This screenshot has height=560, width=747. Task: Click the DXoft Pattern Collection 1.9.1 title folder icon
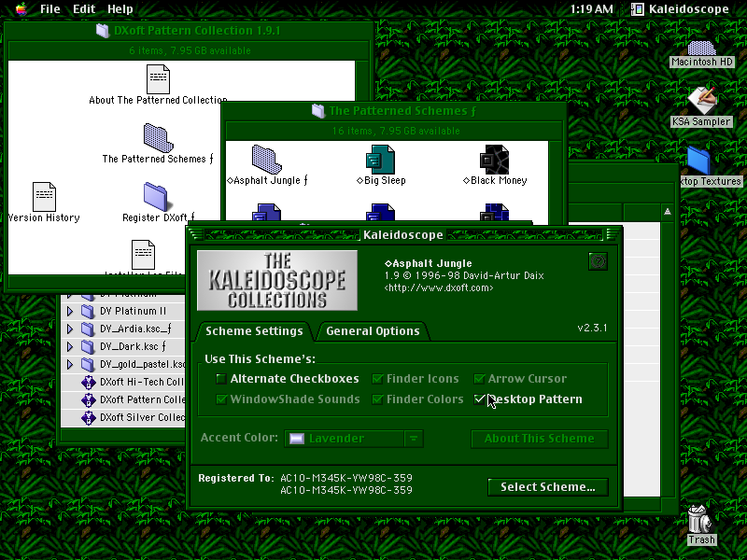click(103, 31)
